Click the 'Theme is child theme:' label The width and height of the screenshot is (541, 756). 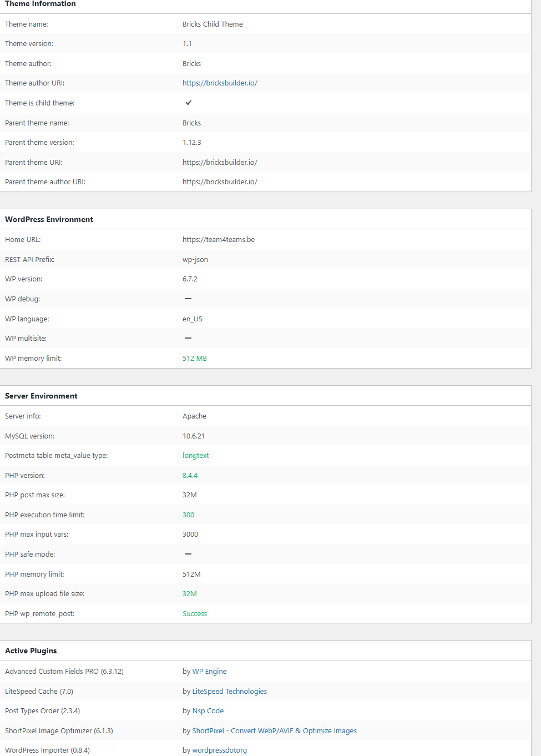[x=40, y=103]
